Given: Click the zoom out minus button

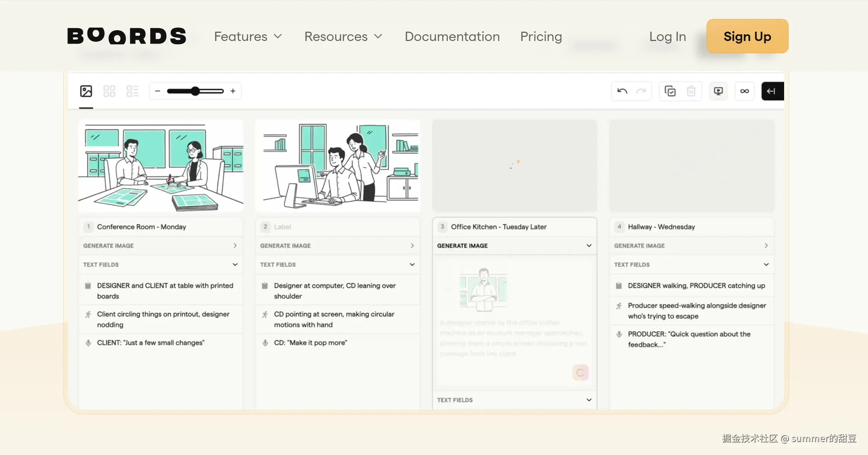Looking at the screenshot, I should [x=158, y=91].
